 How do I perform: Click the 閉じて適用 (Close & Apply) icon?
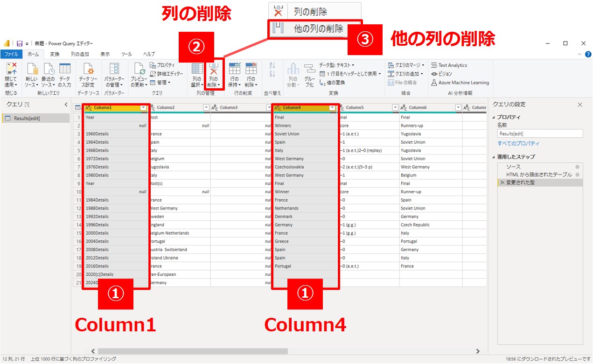coord(11,70)
